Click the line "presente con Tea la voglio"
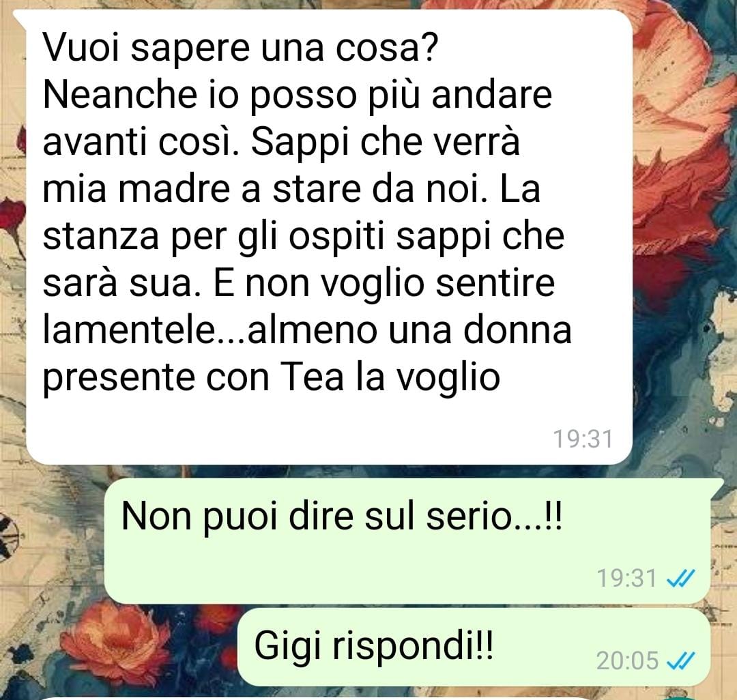The width and height of the screenshot is (737, 700). point(271,379)
